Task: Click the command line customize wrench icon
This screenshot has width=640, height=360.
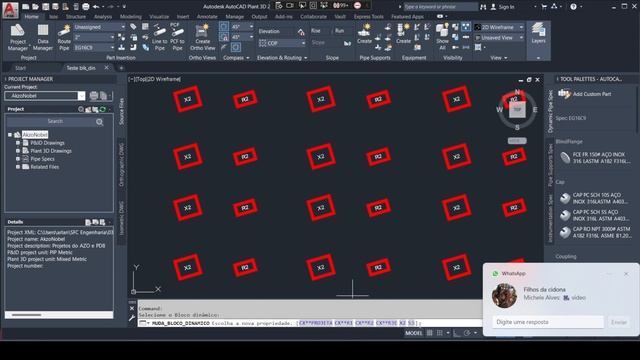Action: [x=132, y=318]
